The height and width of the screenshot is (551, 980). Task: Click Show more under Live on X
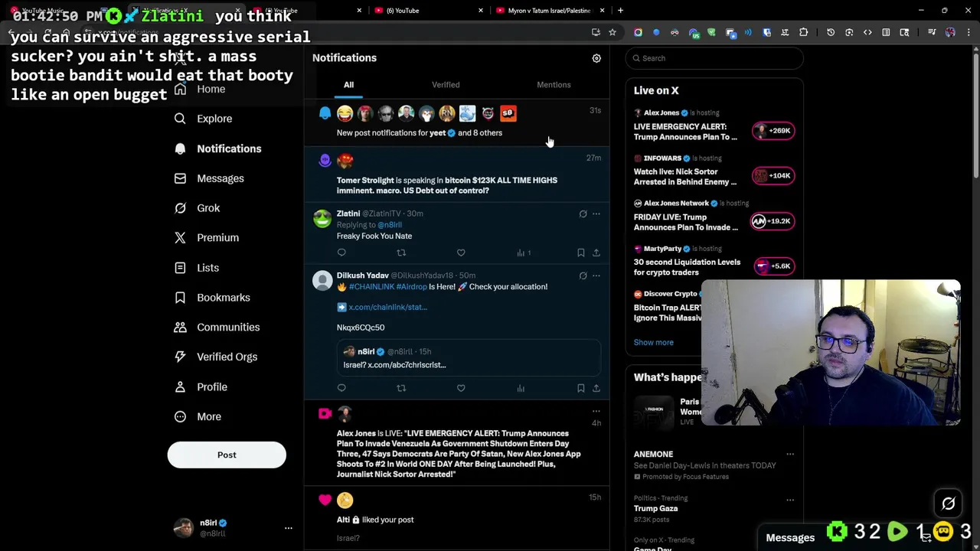[x=654, y=343]
